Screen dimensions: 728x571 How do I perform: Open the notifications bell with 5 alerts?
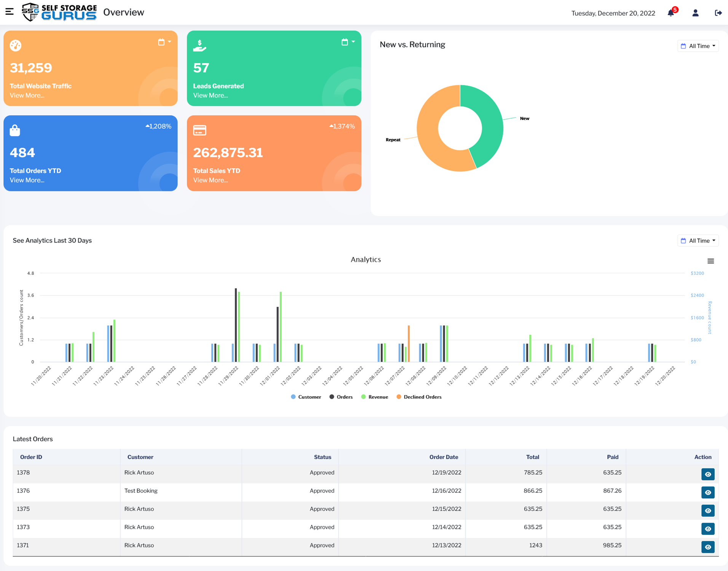tap(671, 13)
